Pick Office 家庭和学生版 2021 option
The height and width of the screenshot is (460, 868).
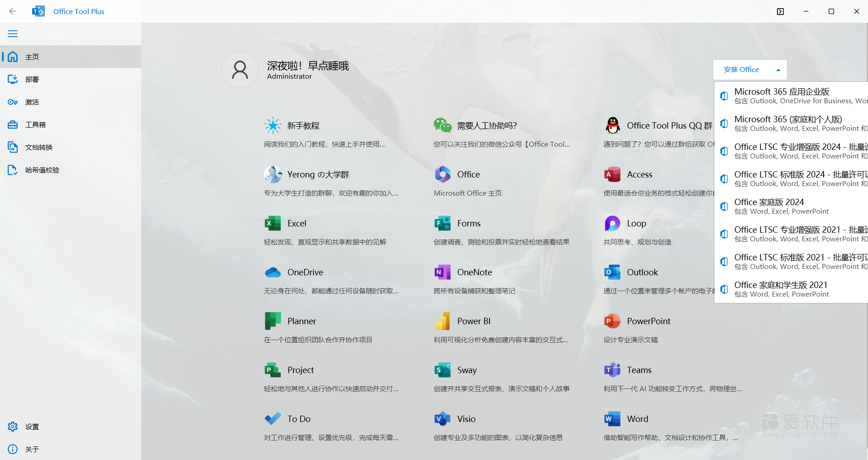(x=791, y=289)
